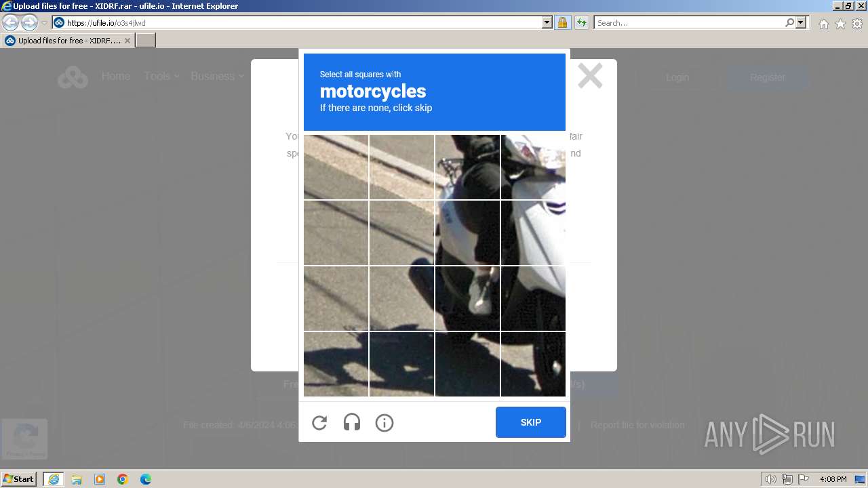Open Favorites star icon
868x488 pixels.
coord(840,24)
